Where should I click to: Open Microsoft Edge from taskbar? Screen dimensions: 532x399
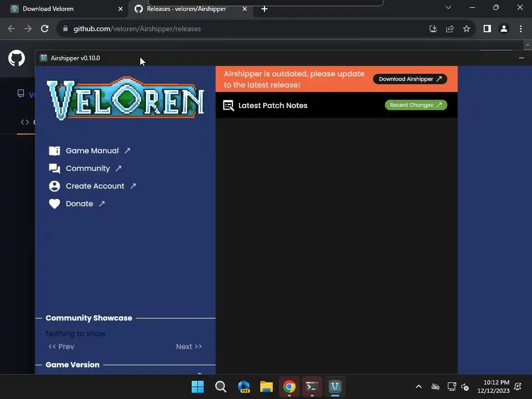(244, 387)
